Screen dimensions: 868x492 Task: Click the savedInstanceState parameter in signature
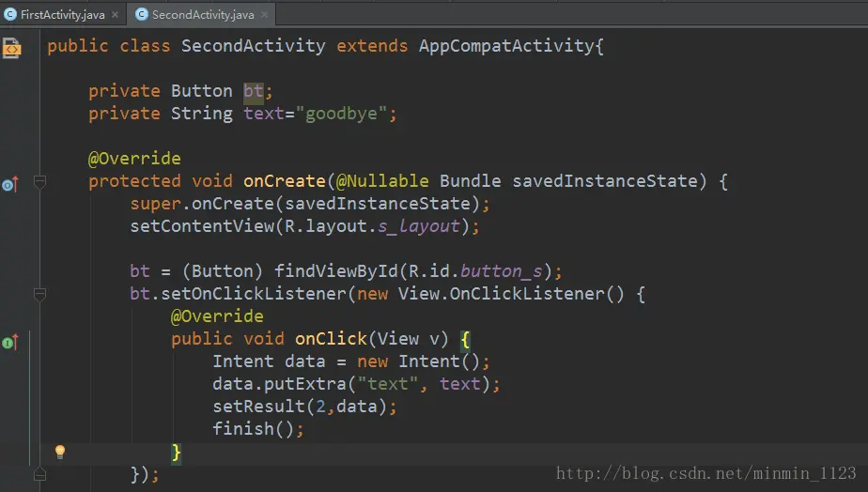[x=605, y=181]
